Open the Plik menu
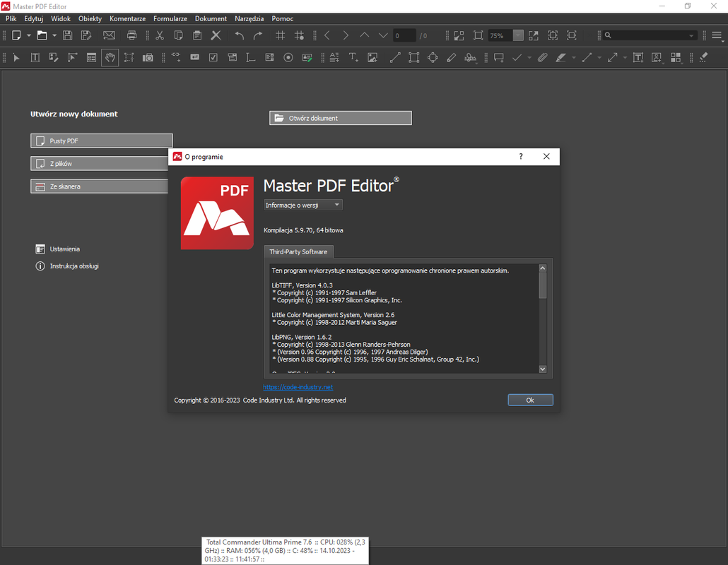Screen dimensions: 728x565 tap(11, 18)
